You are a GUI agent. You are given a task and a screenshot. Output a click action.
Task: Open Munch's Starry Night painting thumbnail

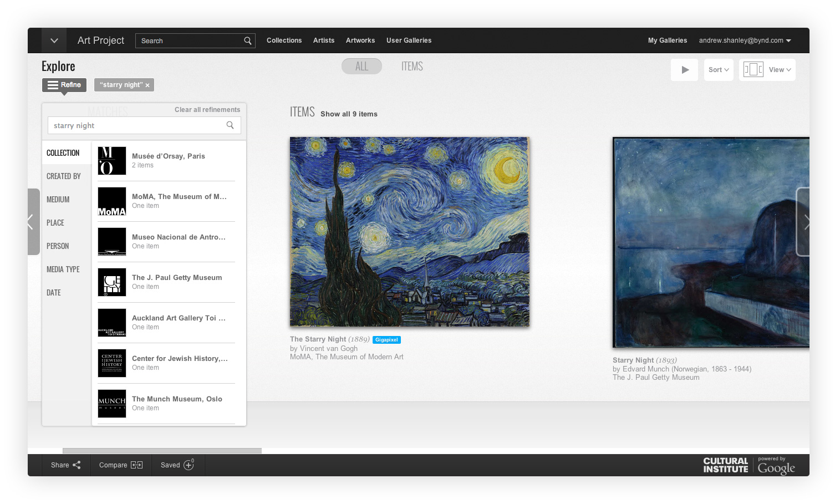click(711, 243)
